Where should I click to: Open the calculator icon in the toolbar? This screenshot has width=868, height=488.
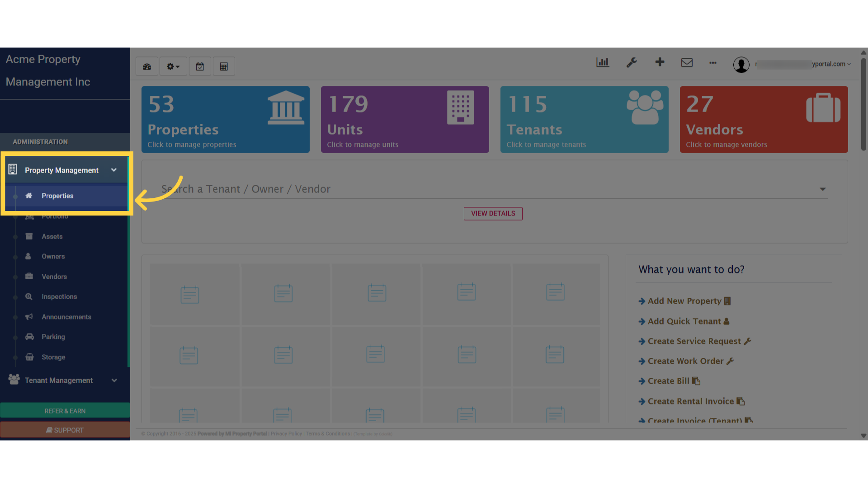224,66
